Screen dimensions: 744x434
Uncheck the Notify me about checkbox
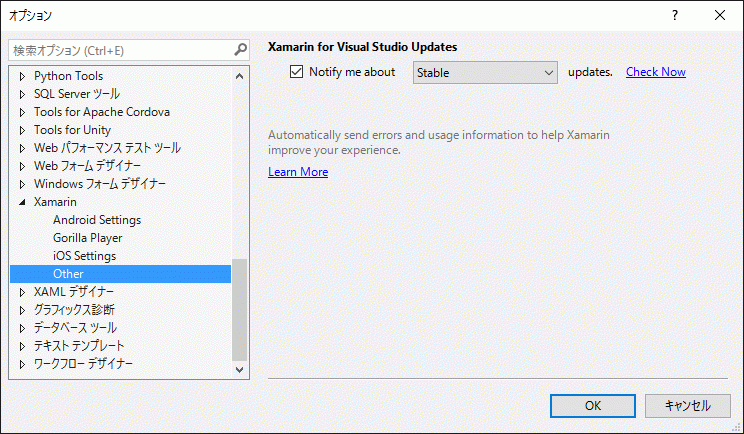[x=297, y=72]
